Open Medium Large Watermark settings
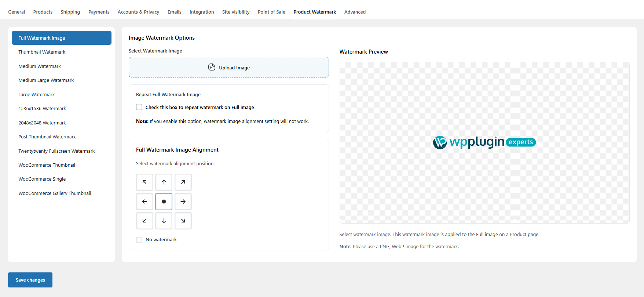Screen dimensions: 644x297 (46, 80)
